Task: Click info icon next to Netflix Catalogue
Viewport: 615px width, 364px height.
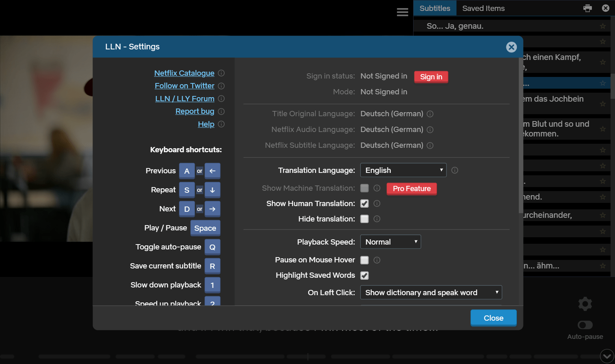Action: point(221,73)
